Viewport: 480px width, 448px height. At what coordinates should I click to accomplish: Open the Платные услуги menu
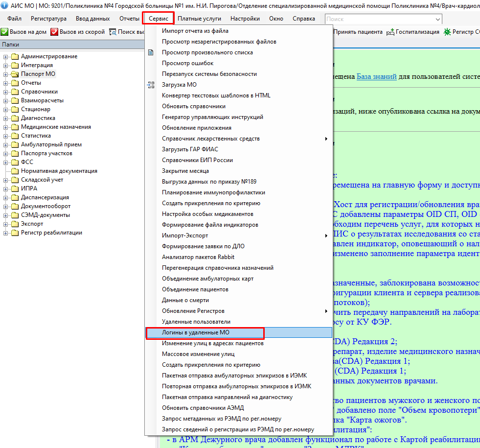(199, 19)
